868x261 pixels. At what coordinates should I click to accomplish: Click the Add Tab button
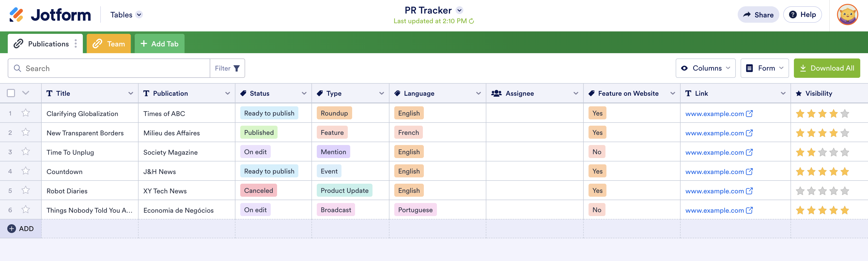[x=159, y=44]
